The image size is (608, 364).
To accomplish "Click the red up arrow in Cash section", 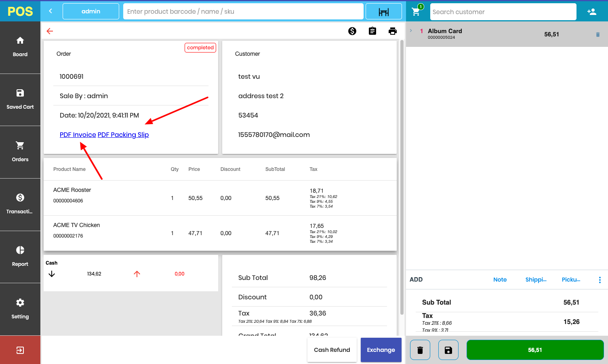I will [137, 274].
